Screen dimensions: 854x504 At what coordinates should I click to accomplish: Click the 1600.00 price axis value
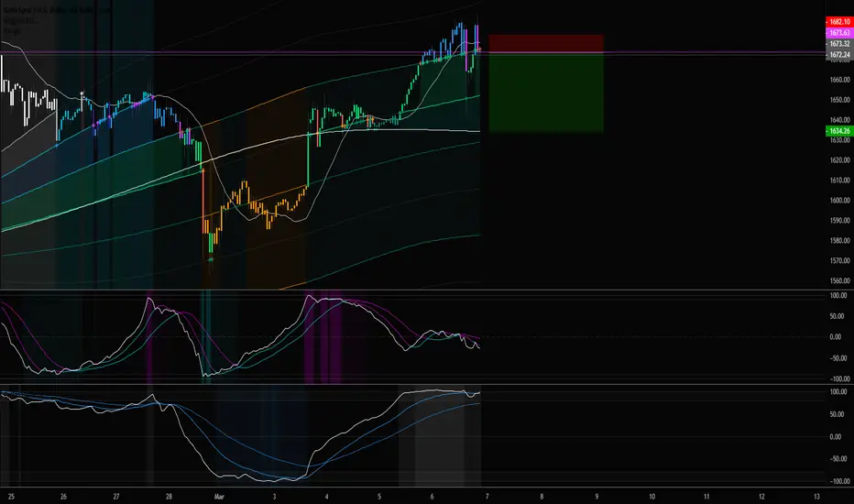839,201
